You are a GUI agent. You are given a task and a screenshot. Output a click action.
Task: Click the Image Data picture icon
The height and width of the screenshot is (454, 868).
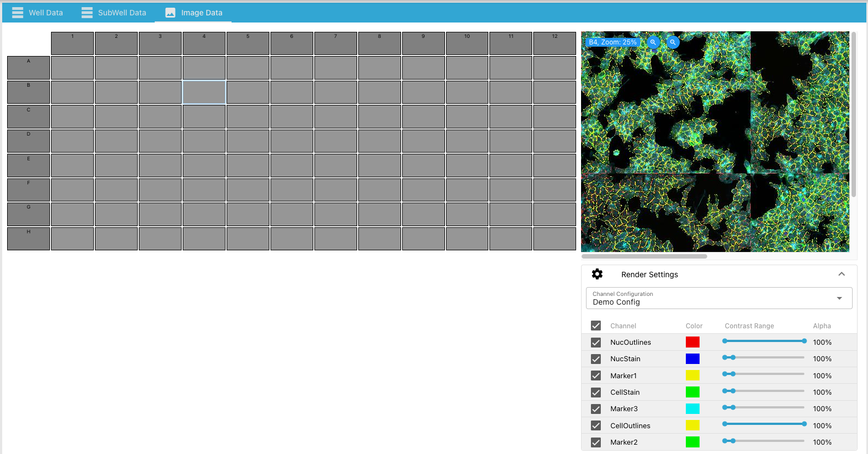coord(170,13)
